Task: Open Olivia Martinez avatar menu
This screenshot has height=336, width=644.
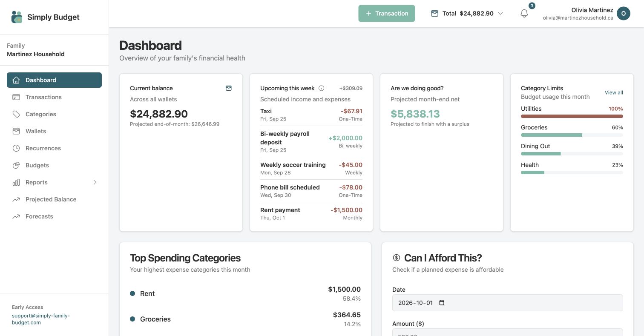Action: click(624, 14)
